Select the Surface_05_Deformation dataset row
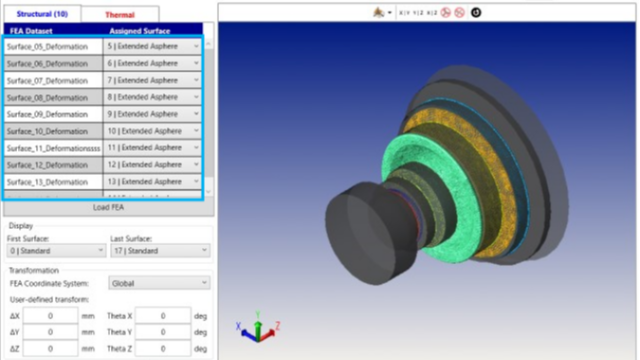 tap(53, 47)
